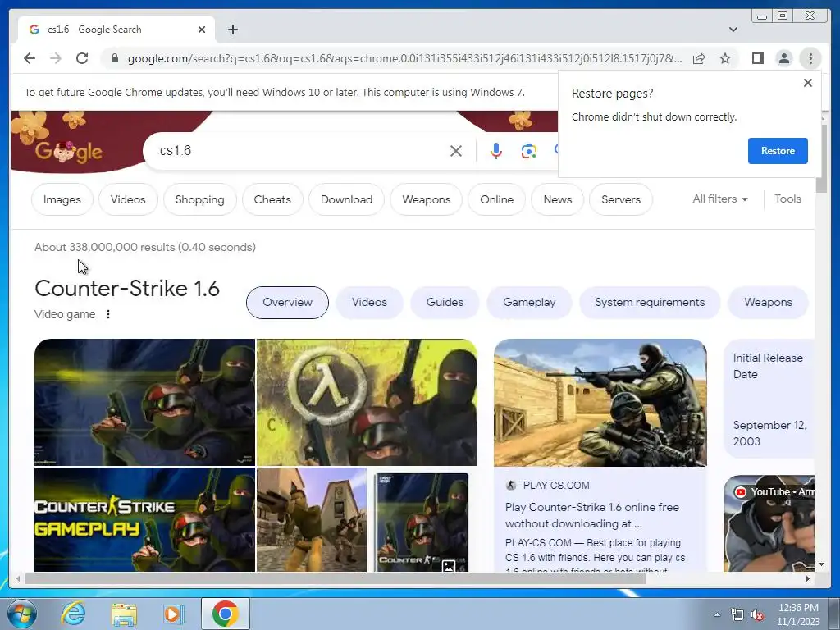840x630 pixels.
Task: Click the right arrow of horizontal scrollbar
Action: click(x=808, y=578)
